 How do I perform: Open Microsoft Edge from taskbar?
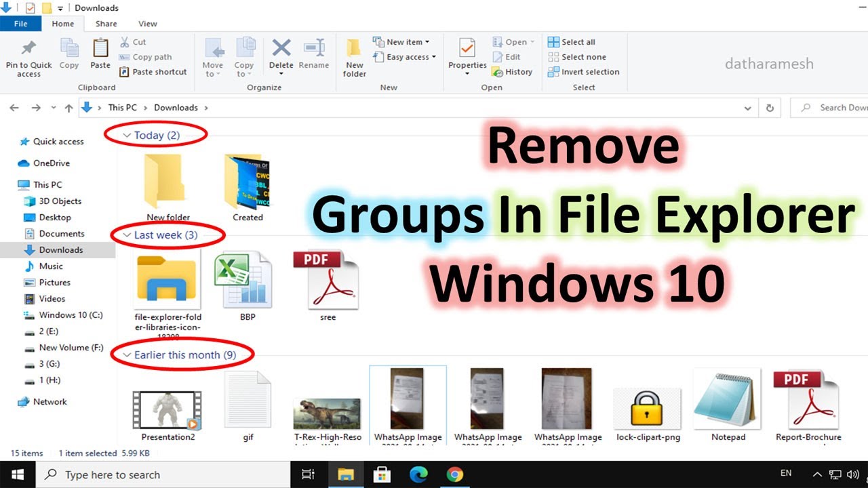[418, 474]
